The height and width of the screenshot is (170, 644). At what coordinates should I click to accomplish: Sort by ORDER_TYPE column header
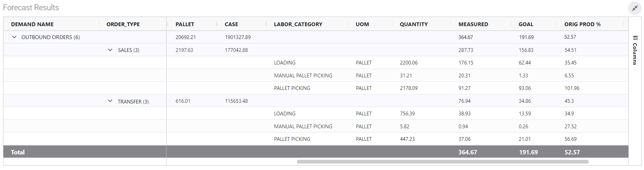(x=123, y=24)
